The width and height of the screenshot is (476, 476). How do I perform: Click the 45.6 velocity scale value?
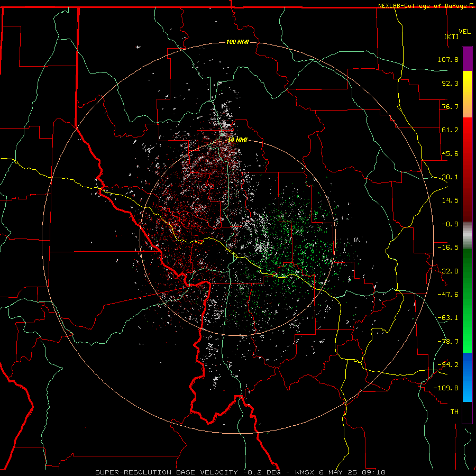click(x=450, y=153)
